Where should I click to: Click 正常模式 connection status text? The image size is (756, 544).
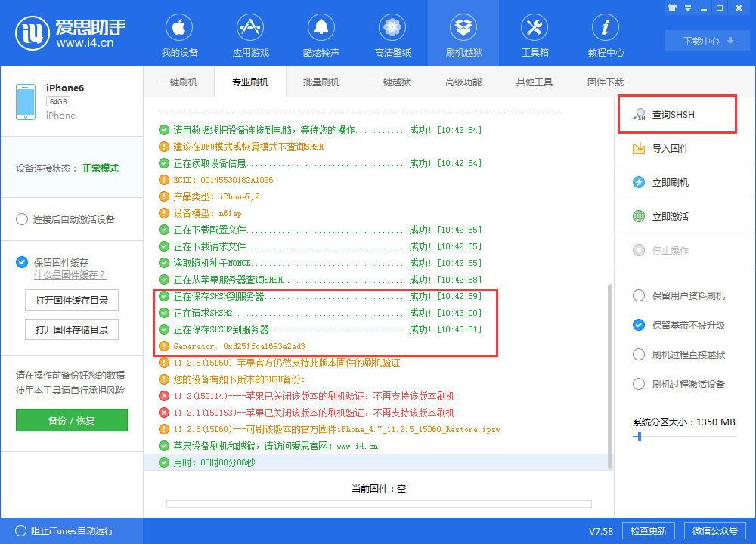pyautogui.click(x=101, y=168)
